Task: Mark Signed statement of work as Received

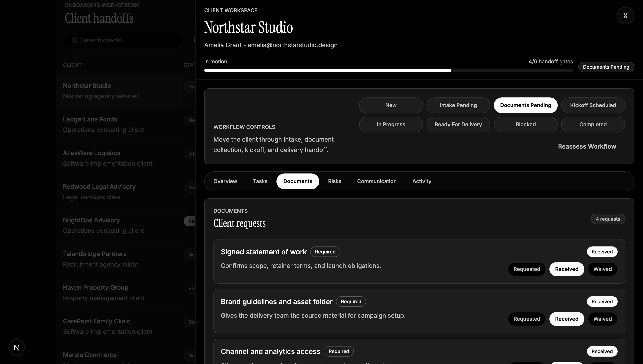Action: (x=567, y=269)
